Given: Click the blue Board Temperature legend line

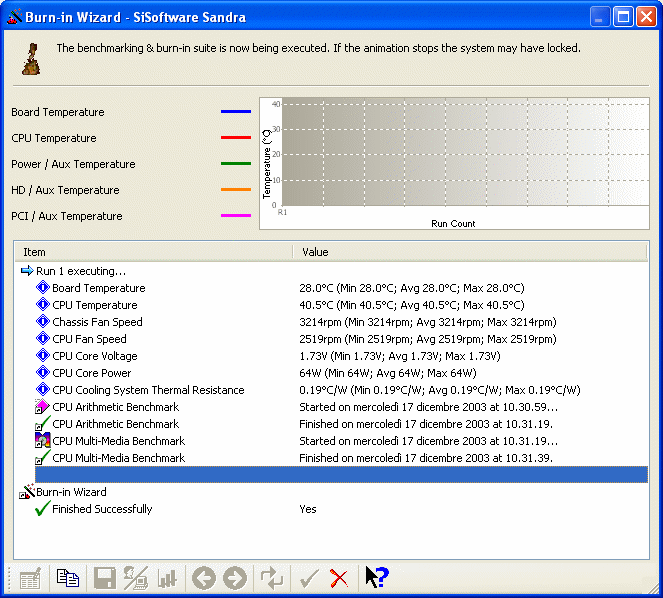Looking at the screenshot, I should (236, 112).
